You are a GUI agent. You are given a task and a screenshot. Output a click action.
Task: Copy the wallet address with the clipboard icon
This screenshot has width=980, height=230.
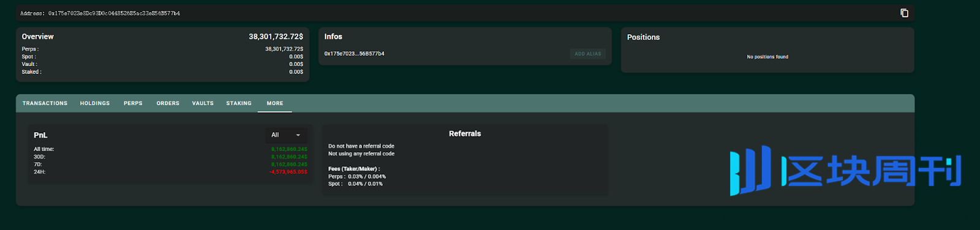904,13
